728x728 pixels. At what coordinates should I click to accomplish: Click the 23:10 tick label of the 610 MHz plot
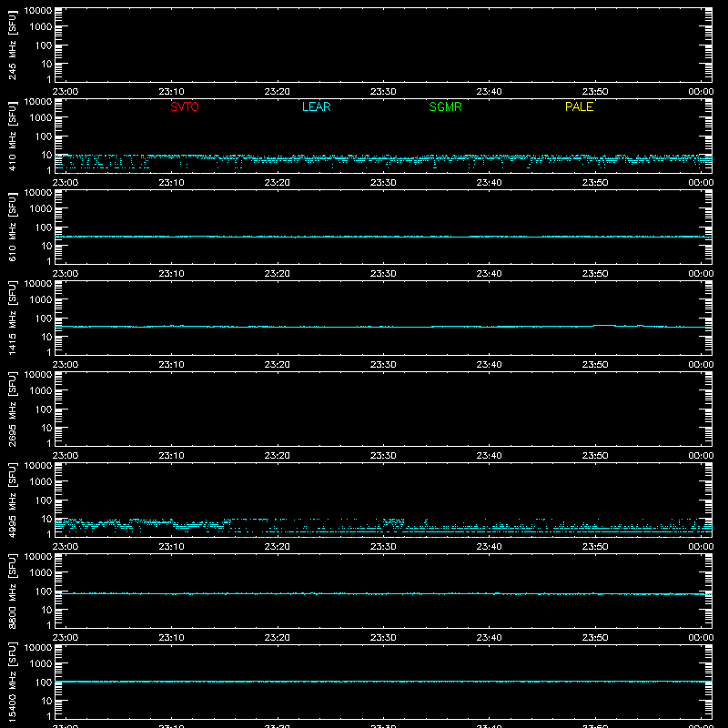(171, 274)
